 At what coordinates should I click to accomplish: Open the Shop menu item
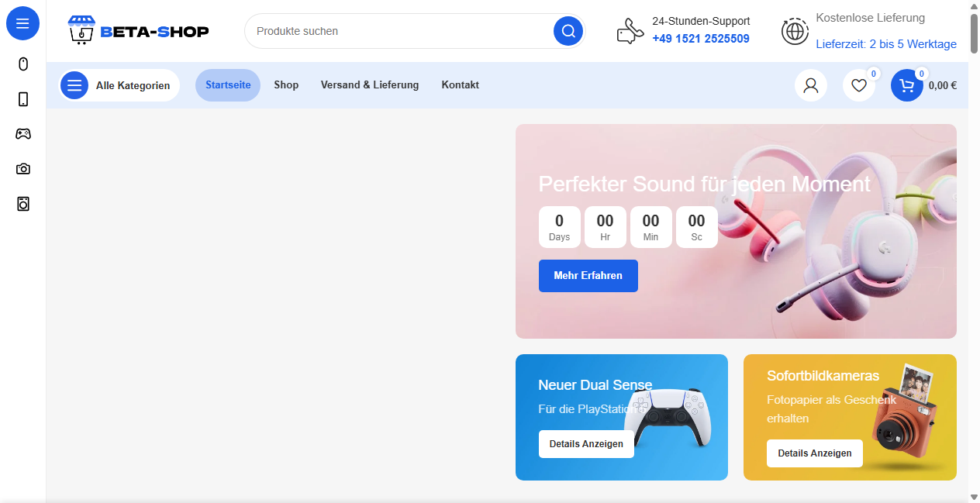286,85
